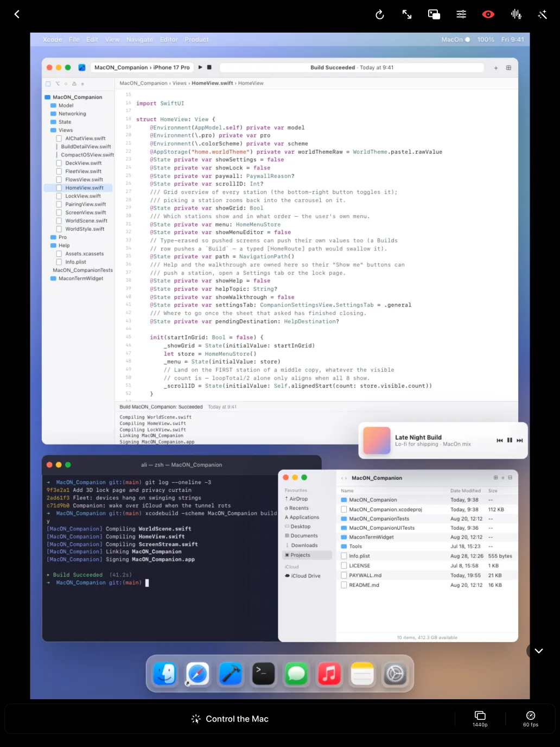Skip to the next track in the music widget
Image resolution: width=560 pixels, height=747 pixels.
click(x=520, y=440)
